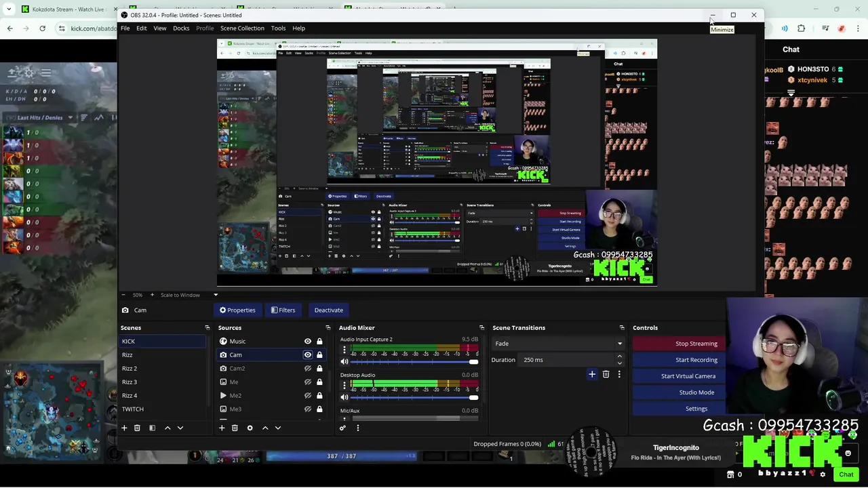Open Audio Input Capture 2 options dots
This screenshot has height=488, width=868.
coord(344,351)
